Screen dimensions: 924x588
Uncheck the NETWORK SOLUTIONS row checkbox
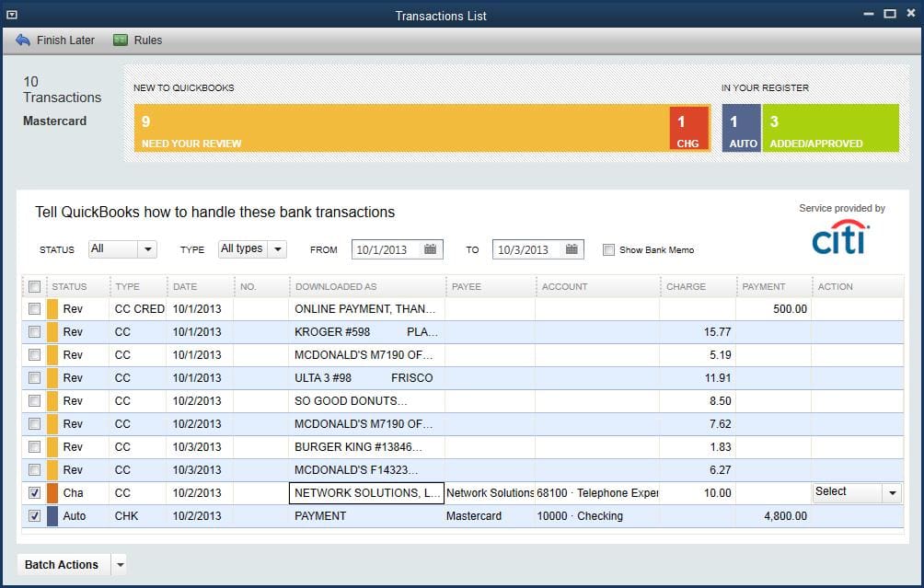[x=35, y=492]
